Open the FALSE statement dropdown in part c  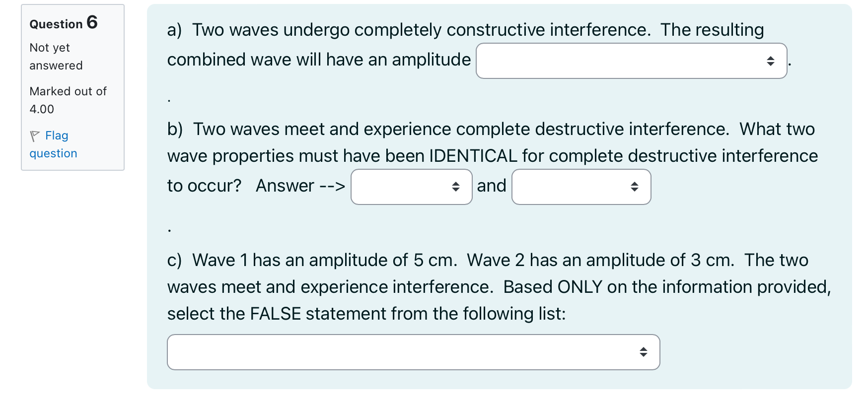[x=412, y=352]
